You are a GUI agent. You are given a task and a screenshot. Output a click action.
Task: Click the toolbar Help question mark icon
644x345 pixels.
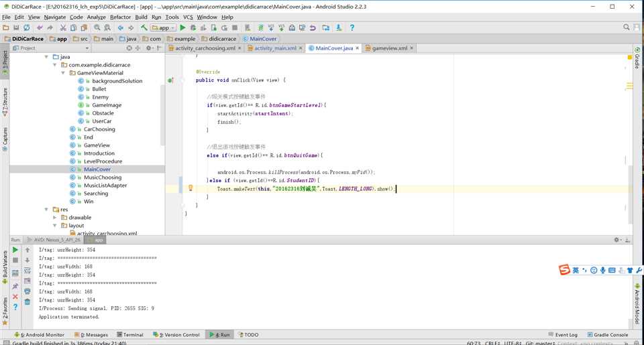tap(352, 28)
